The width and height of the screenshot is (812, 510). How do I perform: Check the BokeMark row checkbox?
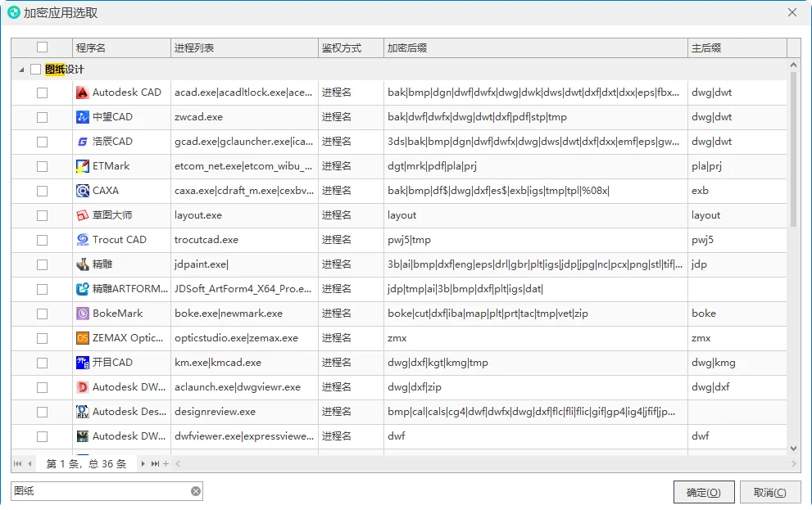click(43, 314)
